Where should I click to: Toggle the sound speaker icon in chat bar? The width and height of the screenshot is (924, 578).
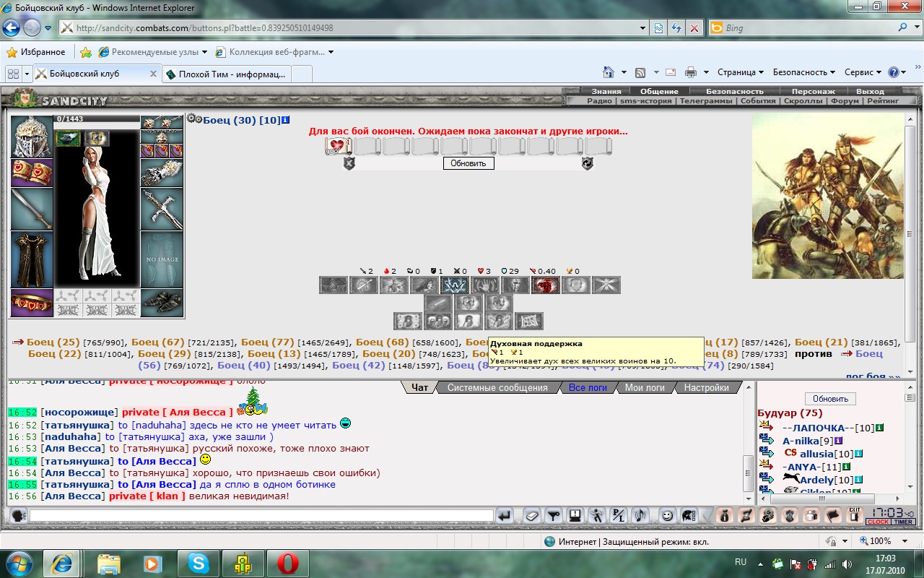[x=640, y=515]
